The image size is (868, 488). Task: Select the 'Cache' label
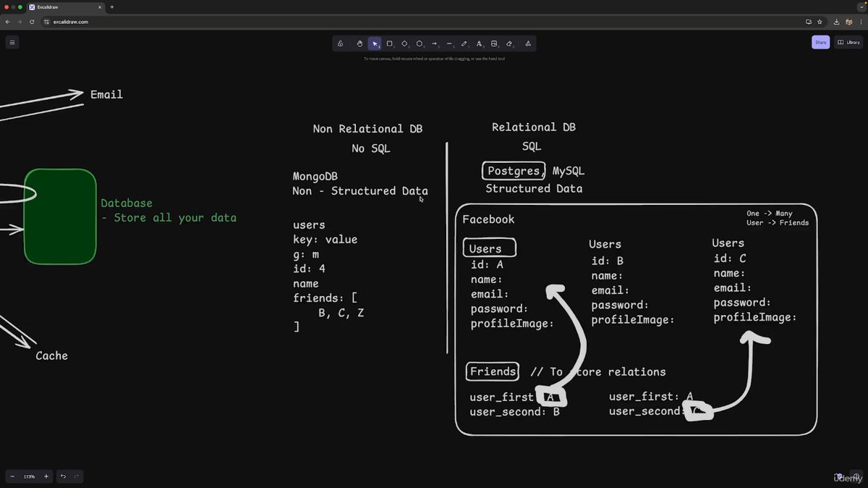coord(51,356)
